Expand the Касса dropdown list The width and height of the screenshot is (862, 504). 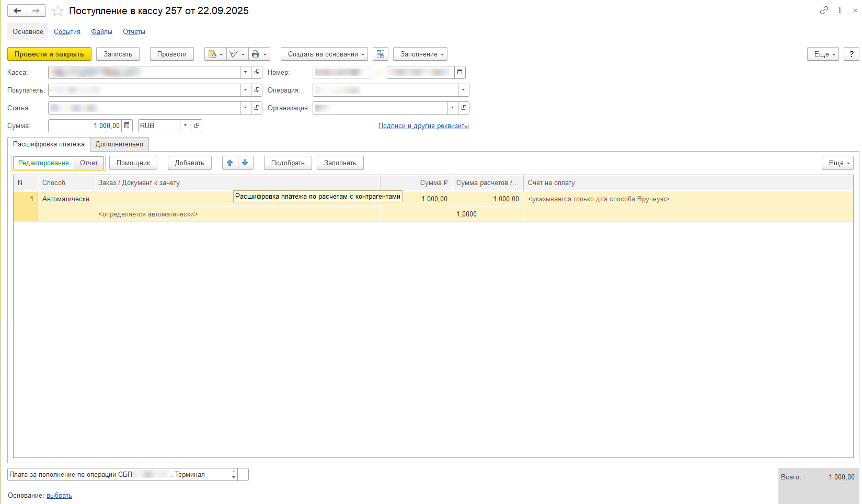pos(246,72)
